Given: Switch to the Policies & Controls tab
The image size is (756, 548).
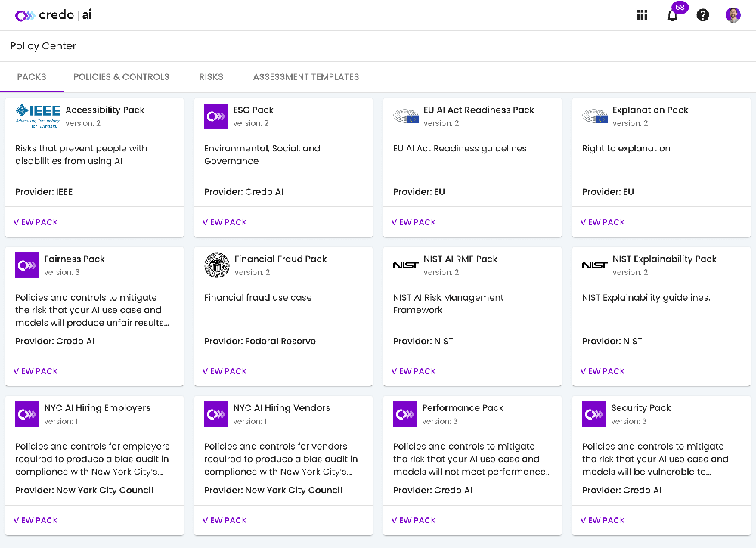Looking at the screenshot, I should [x=121, y=77].
